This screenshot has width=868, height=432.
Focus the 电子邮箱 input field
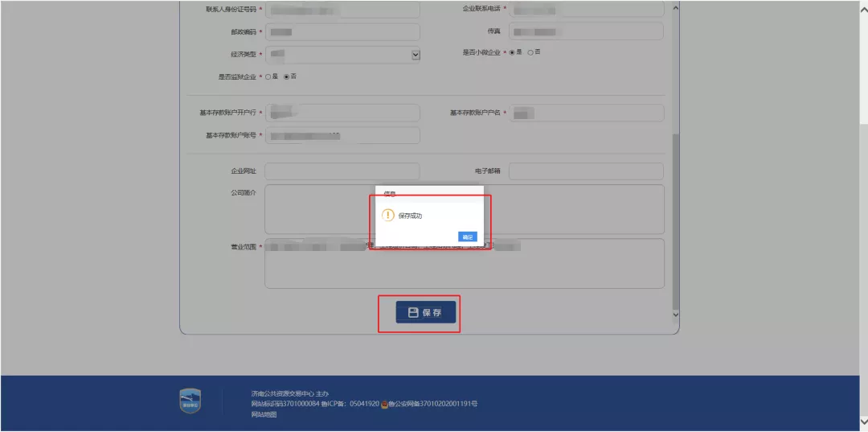(x=585, y=171)
